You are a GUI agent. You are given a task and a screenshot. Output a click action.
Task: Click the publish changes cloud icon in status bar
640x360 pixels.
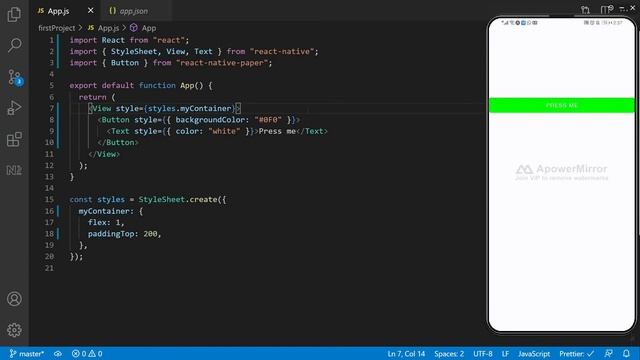58,353
